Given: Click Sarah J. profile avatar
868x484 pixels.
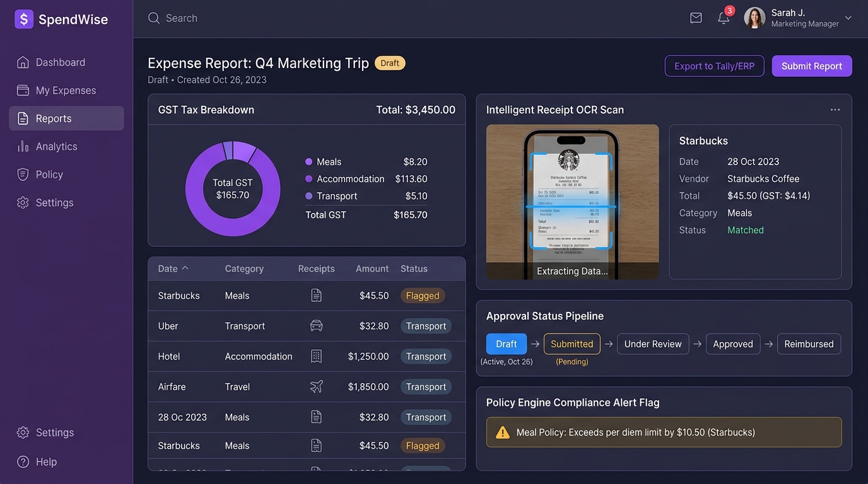Looking at the screenshot, I should pyautogui.click(x=754, y=18).
